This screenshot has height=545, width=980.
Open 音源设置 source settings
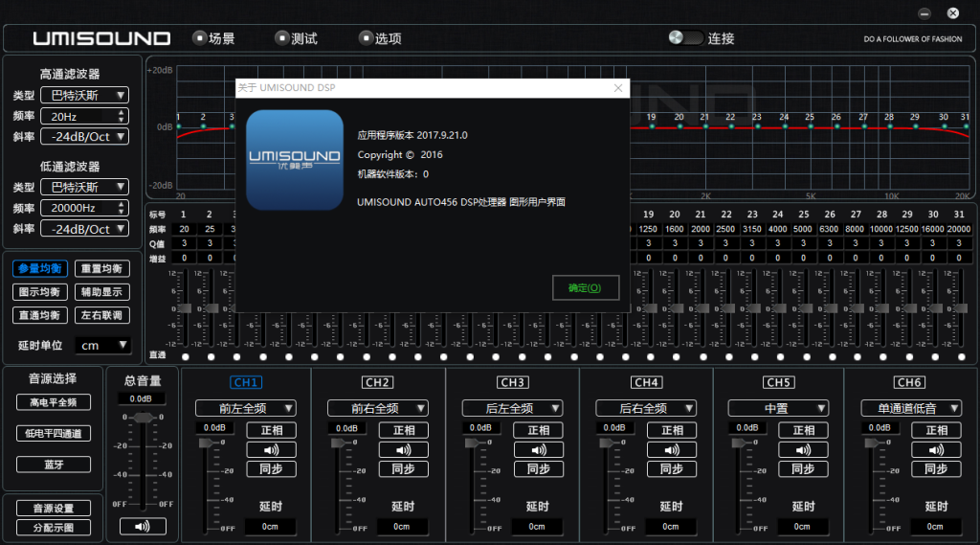(x=54, y=508)
